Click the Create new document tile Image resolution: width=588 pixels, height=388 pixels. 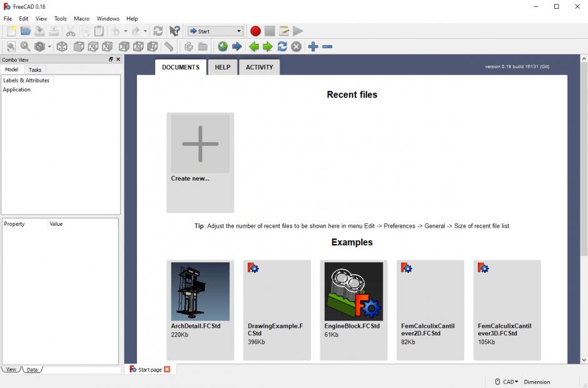[x=200, y=163]
